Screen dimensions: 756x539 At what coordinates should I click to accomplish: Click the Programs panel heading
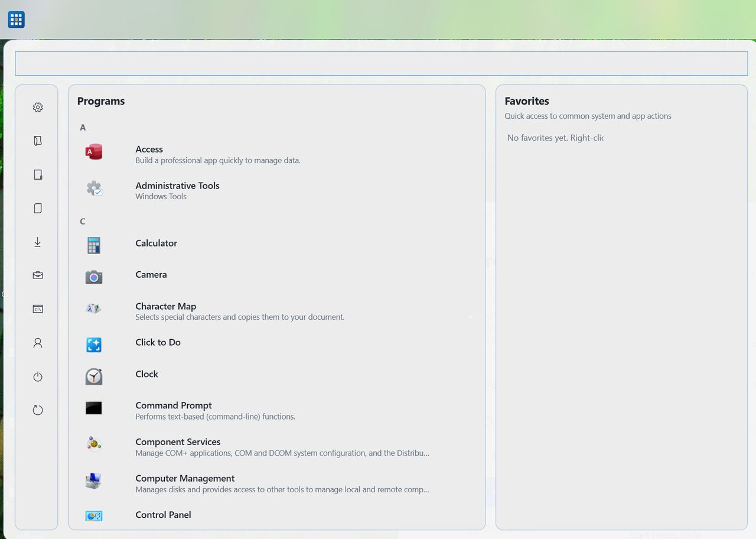(x=101, y=101)
